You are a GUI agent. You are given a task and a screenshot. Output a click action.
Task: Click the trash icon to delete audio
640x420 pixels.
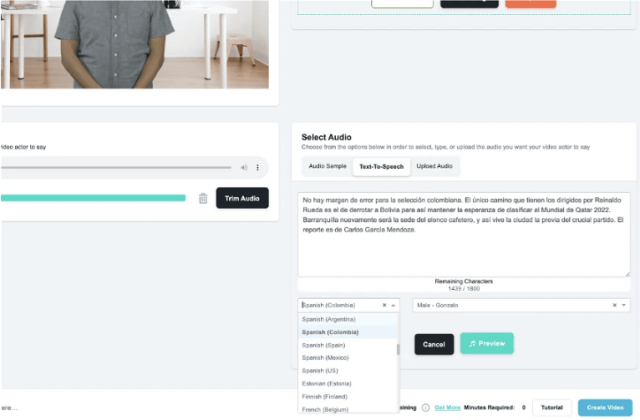click(x=203, y=198)
